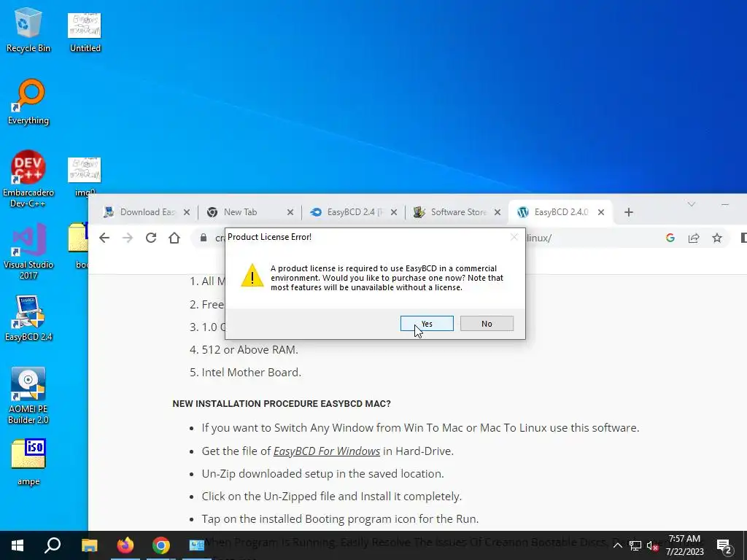Open Google Chrome from the taskbar
747x560 pixels.
click(x=161, y=545)
